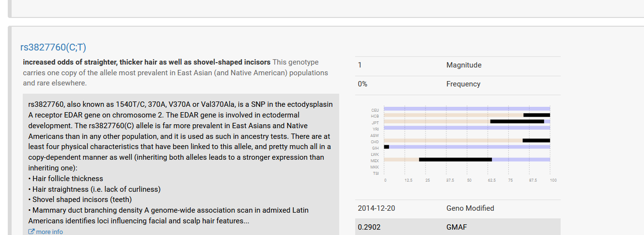Click the YRI population bar
This screenshot has width=644, height=235.
467,128
